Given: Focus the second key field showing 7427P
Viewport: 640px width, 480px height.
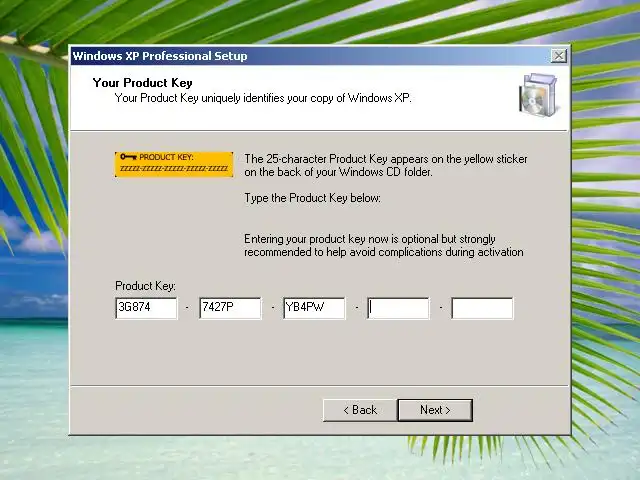Looking at the screenshot, I should (230, 308).
